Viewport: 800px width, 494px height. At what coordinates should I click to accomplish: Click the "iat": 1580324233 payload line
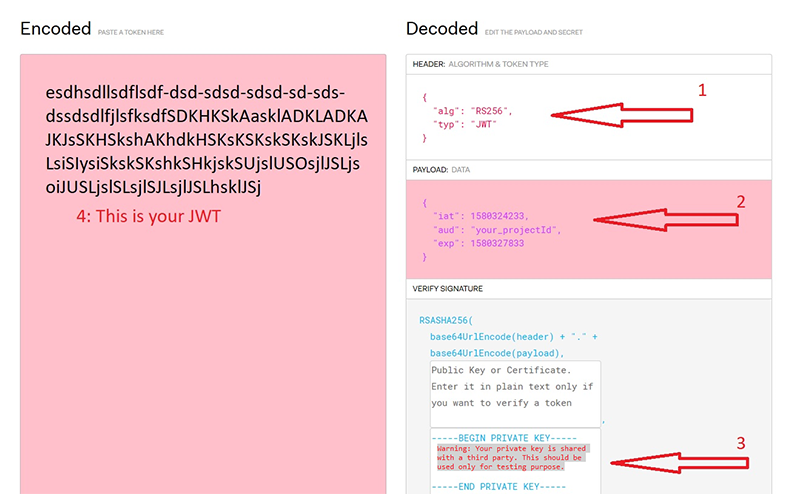click(x=481, y=216)
